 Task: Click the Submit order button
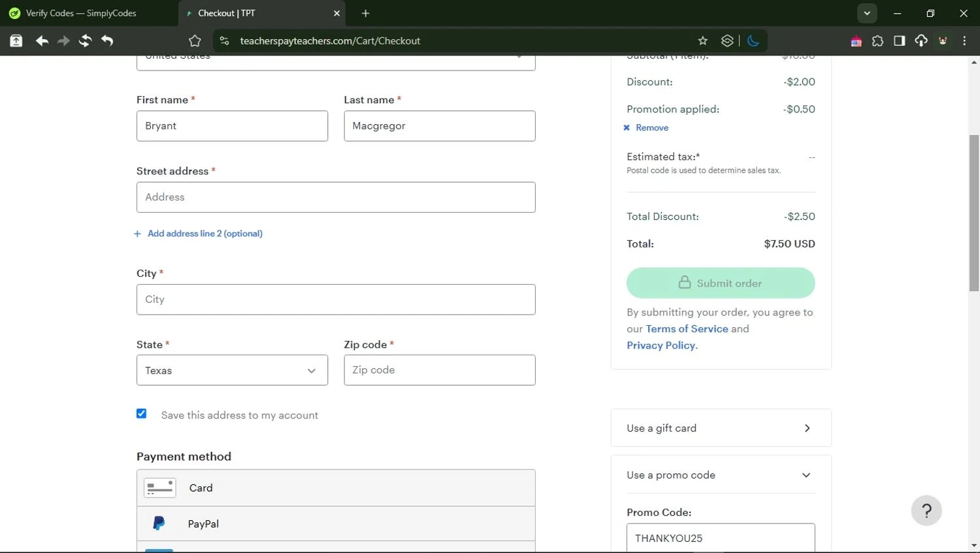pos(721,283)
